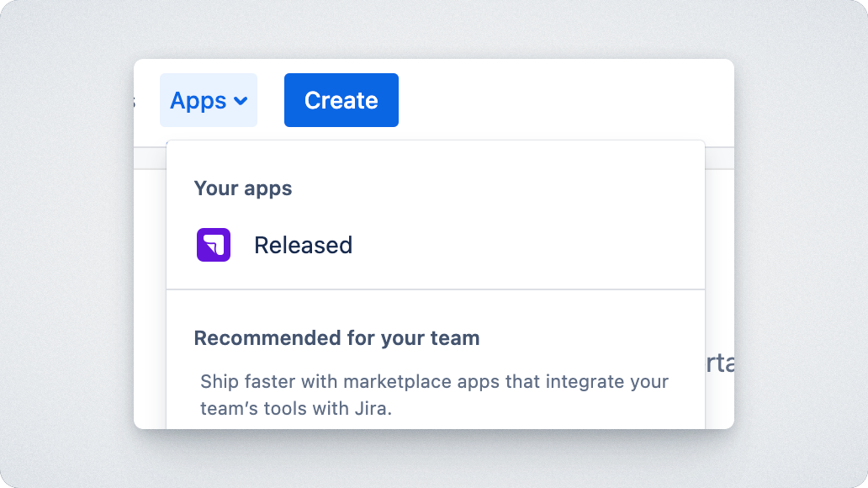The height and width of the screenshot is (488, 868).
Task: Click the 'Your apps' heading
Action: click(x=242, y=188)
